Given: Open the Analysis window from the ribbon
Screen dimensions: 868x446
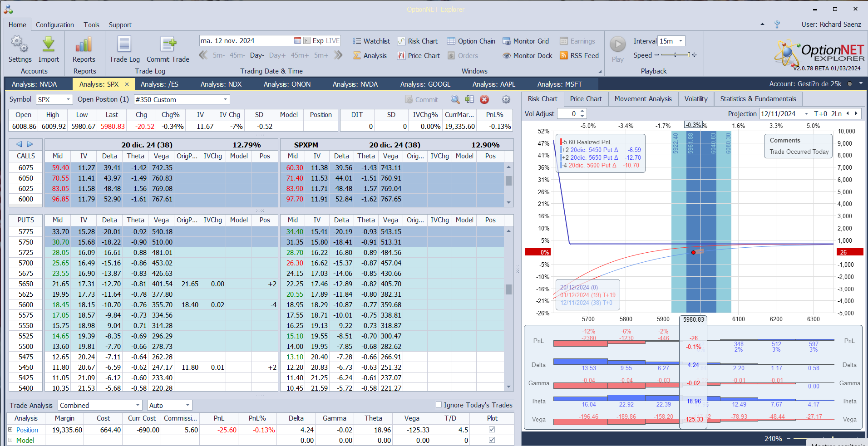Looking at the screenshot, I should [370, 56].
